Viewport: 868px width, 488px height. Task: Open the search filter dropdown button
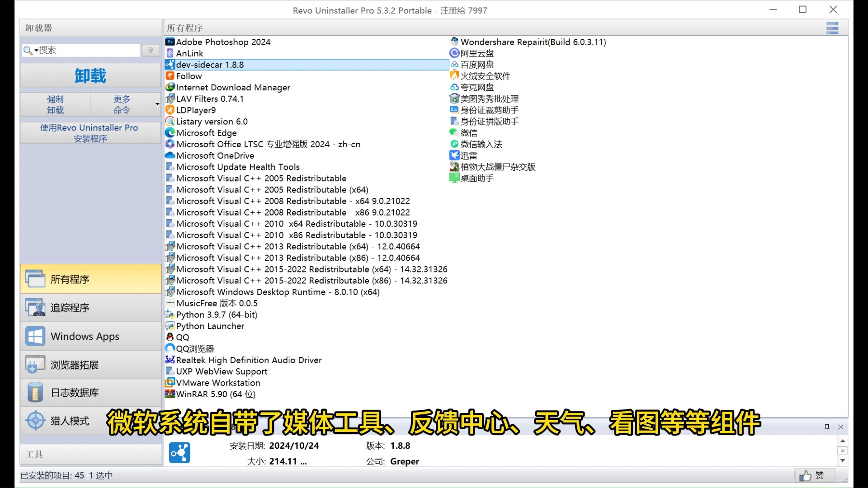click(151, 50)
